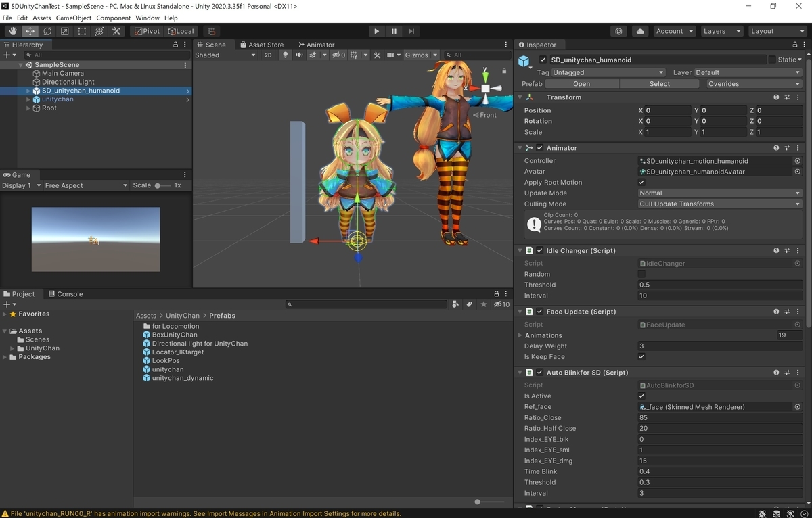Select the Scale tool
Viewport: 812px width, 518px height.
point(65,31)
